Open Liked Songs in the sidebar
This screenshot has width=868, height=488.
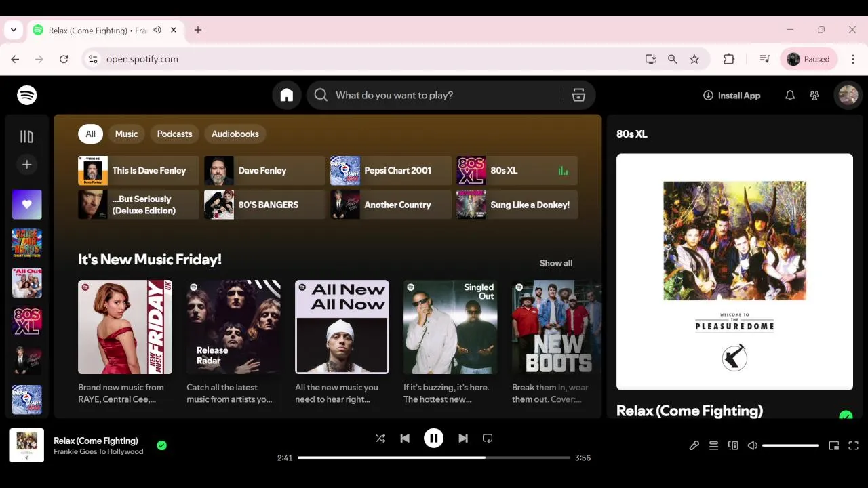pos(26,205)
